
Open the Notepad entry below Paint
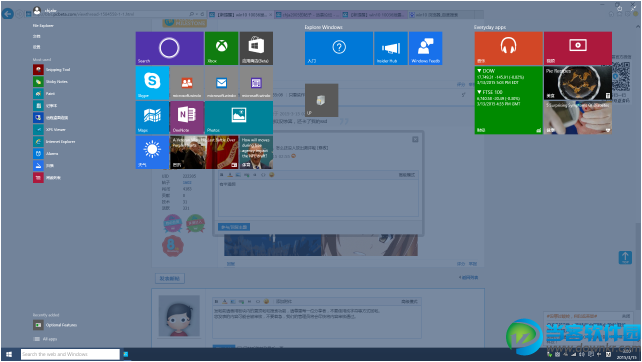pyautogui.click(x=45, y=106)
